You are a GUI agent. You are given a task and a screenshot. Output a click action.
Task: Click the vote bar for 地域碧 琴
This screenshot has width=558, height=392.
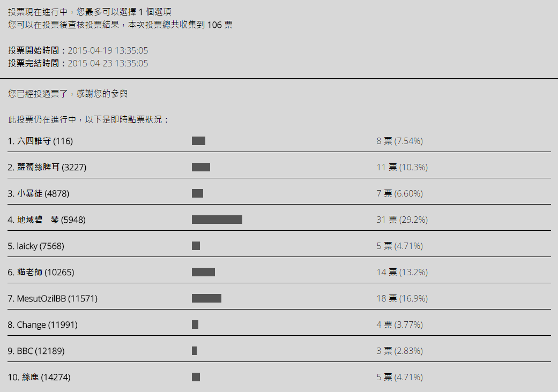tap(217, 220)
